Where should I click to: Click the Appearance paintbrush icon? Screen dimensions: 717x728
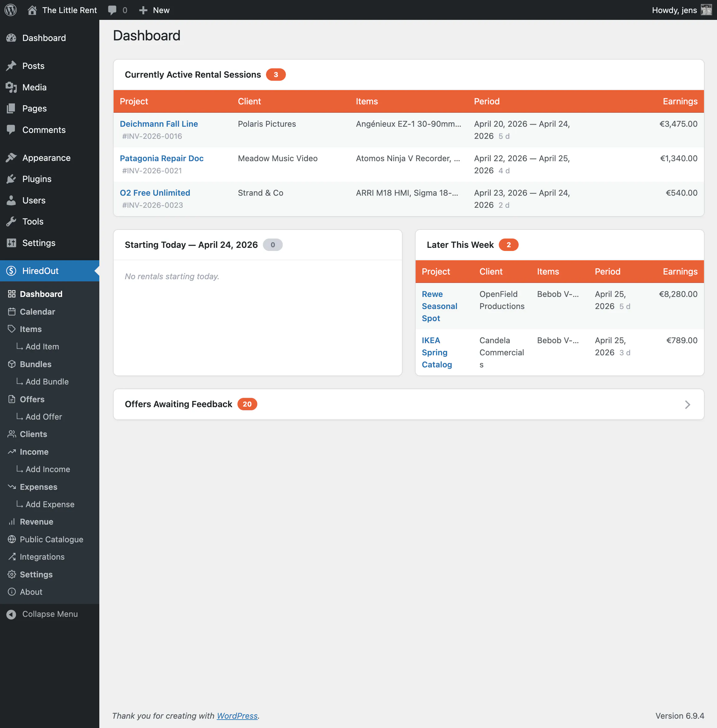pos(11,158)
